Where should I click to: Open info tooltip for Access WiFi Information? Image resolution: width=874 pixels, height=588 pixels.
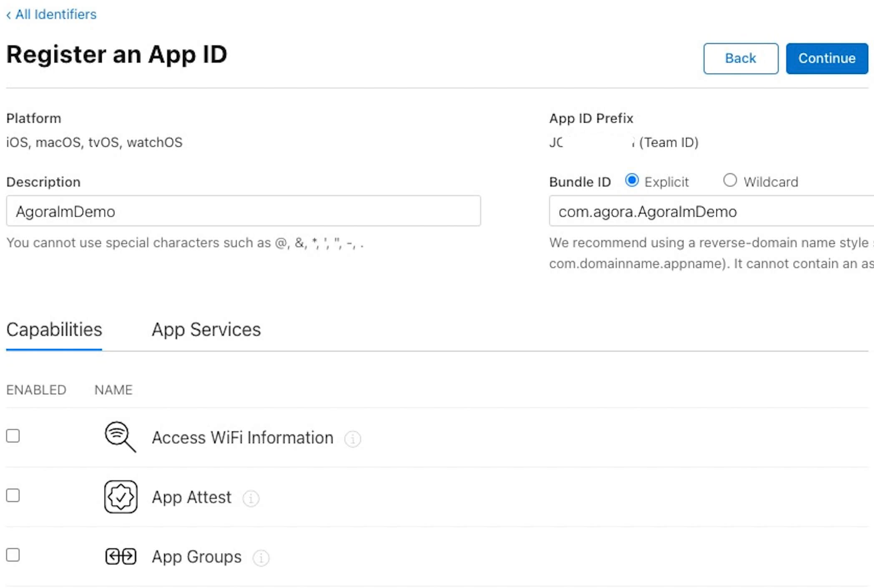(352, 439)
